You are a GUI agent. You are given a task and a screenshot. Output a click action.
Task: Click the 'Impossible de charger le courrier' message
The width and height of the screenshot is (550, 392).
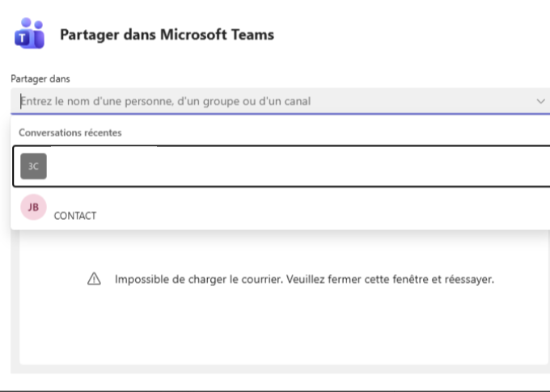pyautogui.click(x=304, y=280)
